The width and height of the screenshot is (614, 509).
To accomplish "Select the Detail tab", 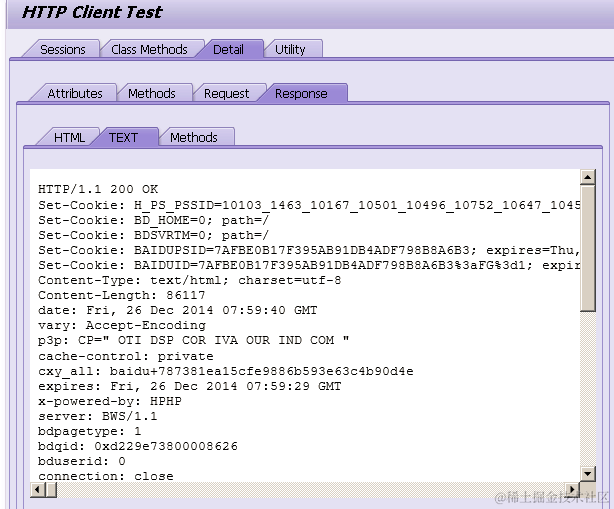I will 228,49.
